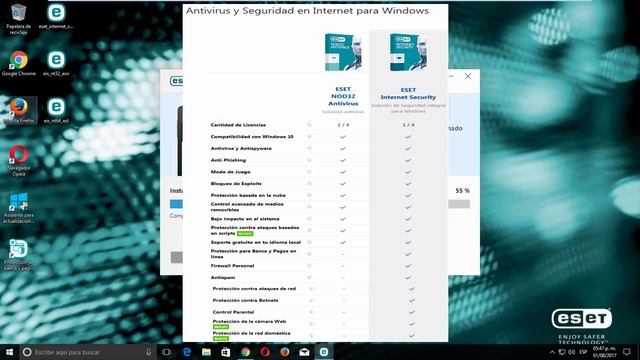Click 'Protección contra ataques de red' label
Image resolution: width=640 pixels, height=360 pixels.
[254, 289]
